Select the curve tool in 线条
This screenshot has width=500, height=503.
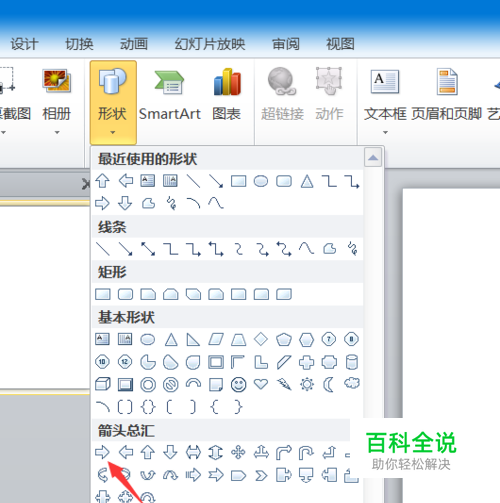pos(306,248)
